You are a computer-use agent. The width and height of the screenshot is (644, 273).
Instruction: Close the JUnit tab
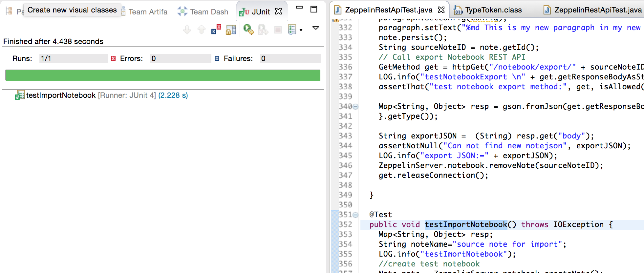(x=278, y=11)
